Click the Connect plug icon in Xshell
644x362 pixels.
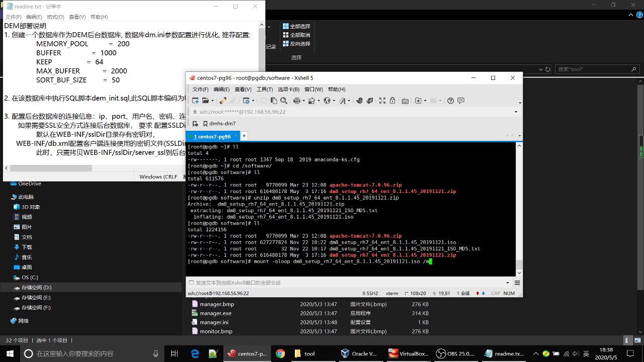(x=223, y=101)
